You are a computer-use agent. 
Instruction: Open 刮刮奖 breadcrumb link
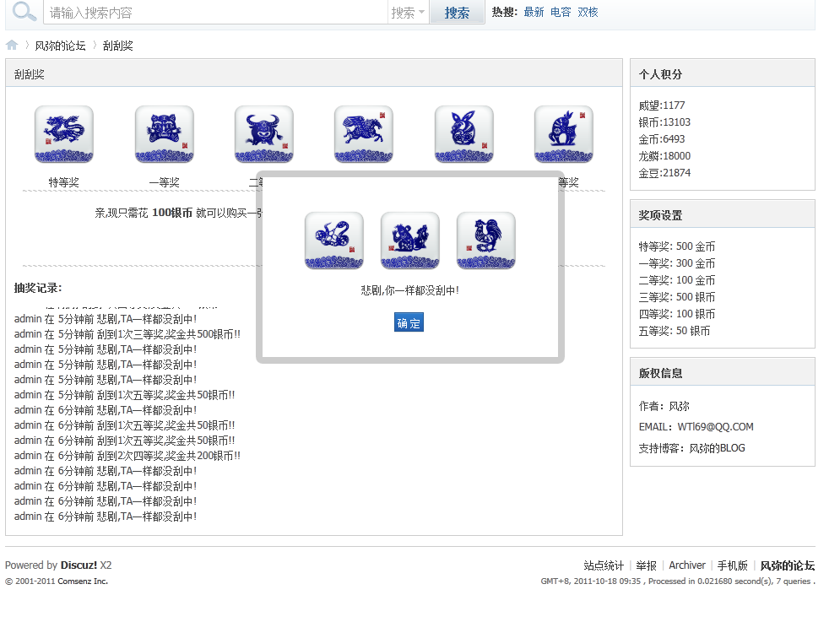(118, 46)
